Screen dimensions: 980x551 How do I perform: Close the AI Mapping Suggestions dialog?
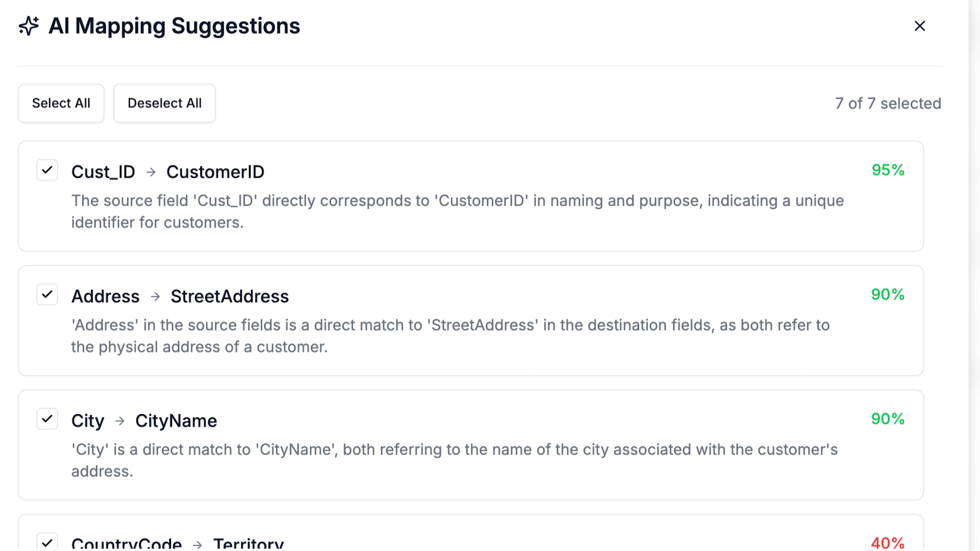(919, 26)
